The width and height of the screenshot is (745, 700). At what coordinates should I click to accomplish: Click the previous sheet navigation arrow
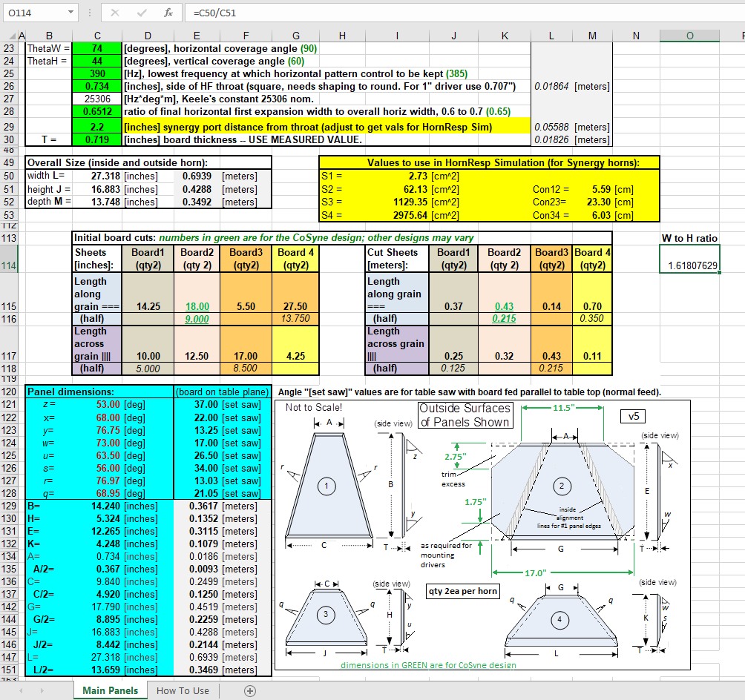(x=21, y=690)
